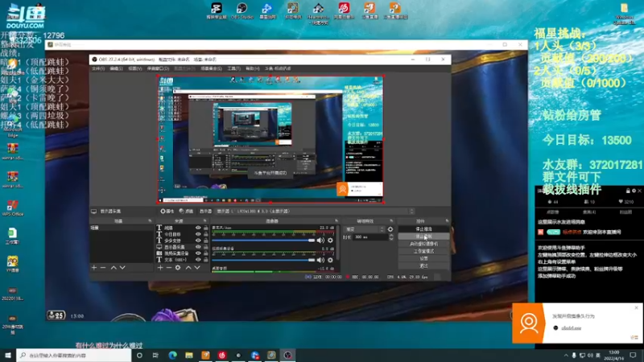Start the virtual camera (启动虚拟摄像机)

point(423,244)
